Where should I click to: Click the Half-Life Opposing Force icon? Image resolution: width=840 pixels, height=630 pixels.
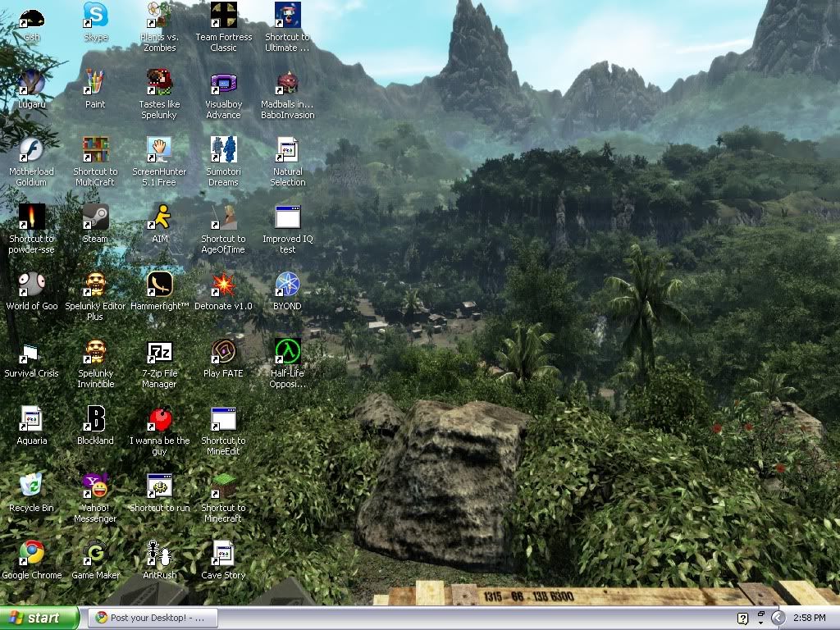[x=288, y=352]
